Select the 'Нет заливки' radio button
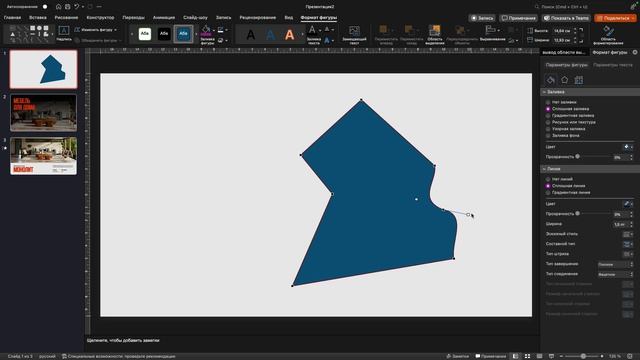This screenshot has height=360, width=640. 548,102
